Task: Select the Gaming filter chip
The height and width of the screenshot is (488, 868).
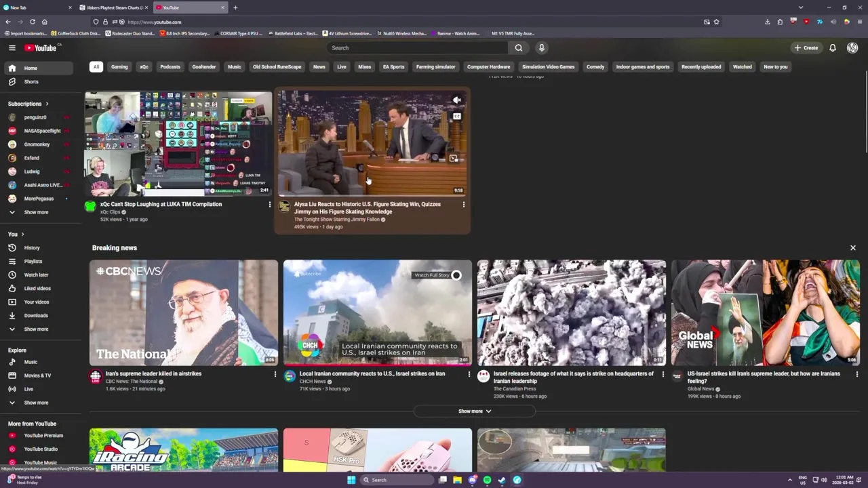Action: pyautogui.click(x=119, y=66)
